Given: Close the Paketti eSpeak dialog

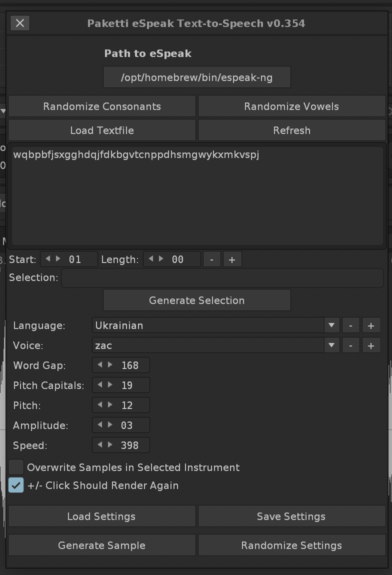Looking at the screenshot, I should (x=20, y=23).
